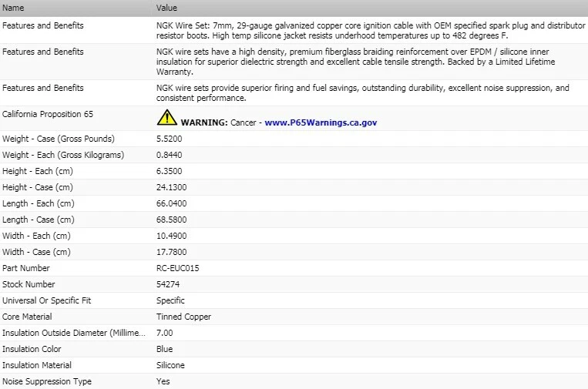
Task: Select the 'Universal Or Specific Fit' label
Action: tap(46, 300)
